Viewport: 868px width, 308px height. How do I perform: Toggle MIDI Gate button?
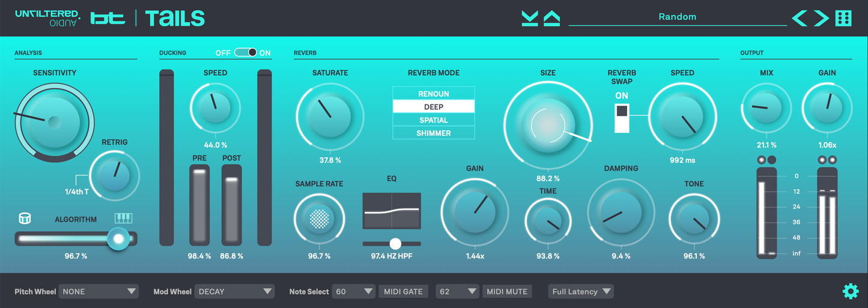tap(404, 292)
